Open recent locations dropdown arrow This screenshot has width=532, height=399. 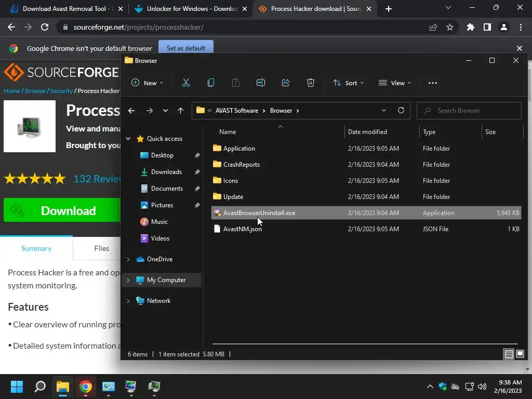(165, 111)
